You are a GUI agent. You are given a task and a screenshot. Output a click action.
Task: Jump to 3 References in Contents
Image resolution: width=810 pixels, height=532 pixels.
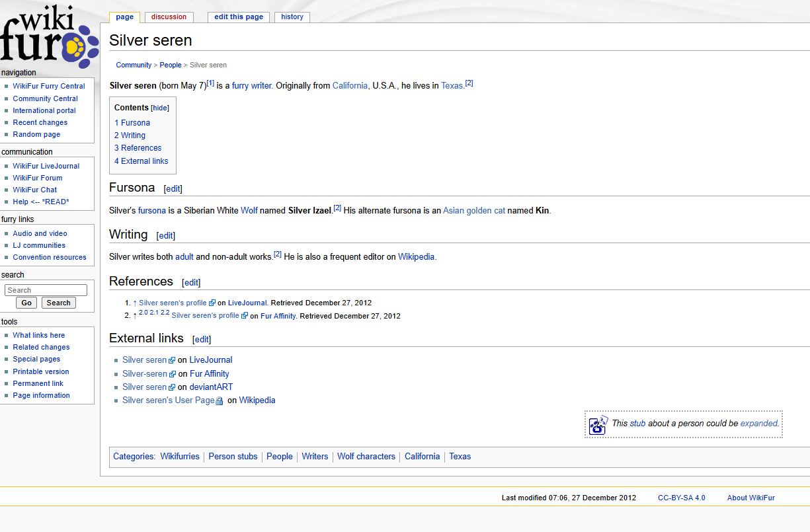138,148
